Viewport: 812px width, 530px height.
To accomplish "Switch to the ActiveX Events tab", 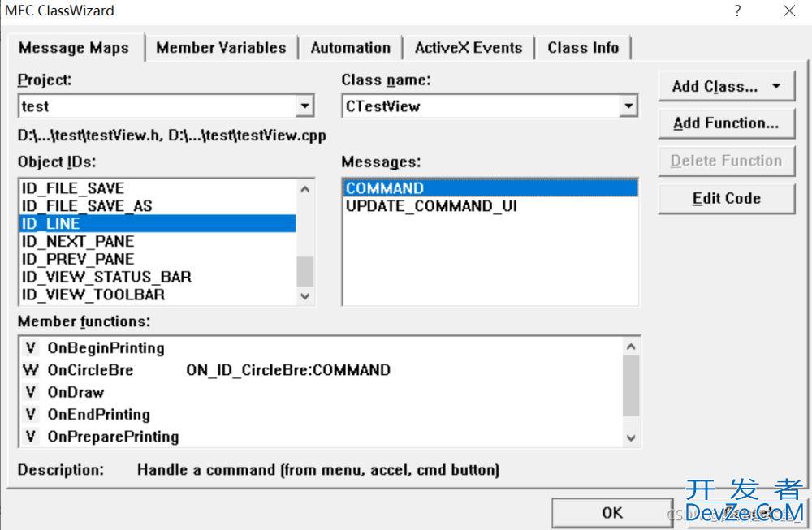I will (469, 48).
